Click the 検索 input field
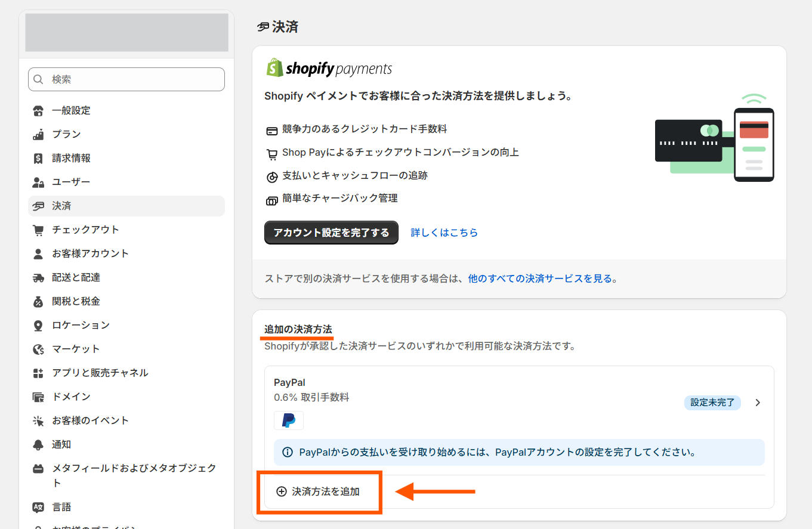Viewport: 812px width, 529px height. [126, 79]
